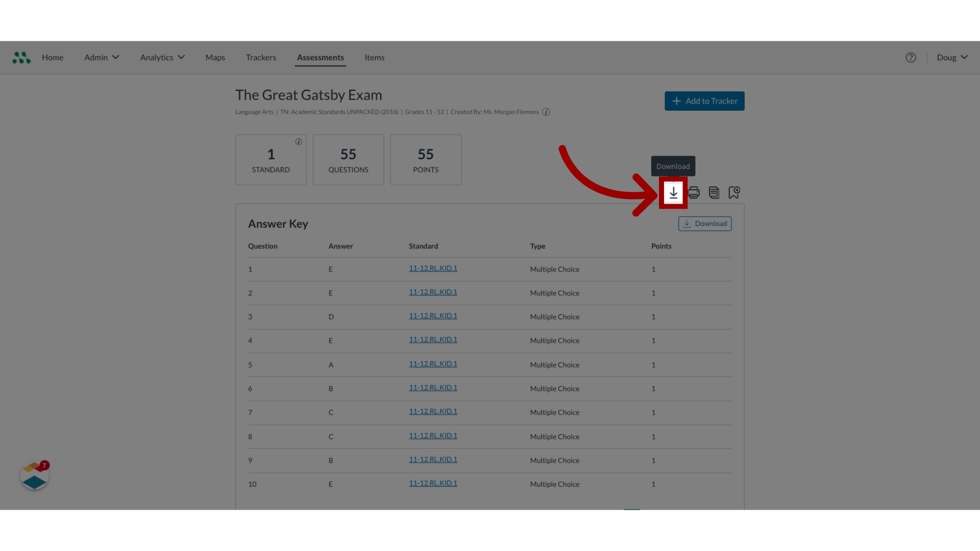Click the help question mark icon
Screen dimensions: 980x551
911,57
